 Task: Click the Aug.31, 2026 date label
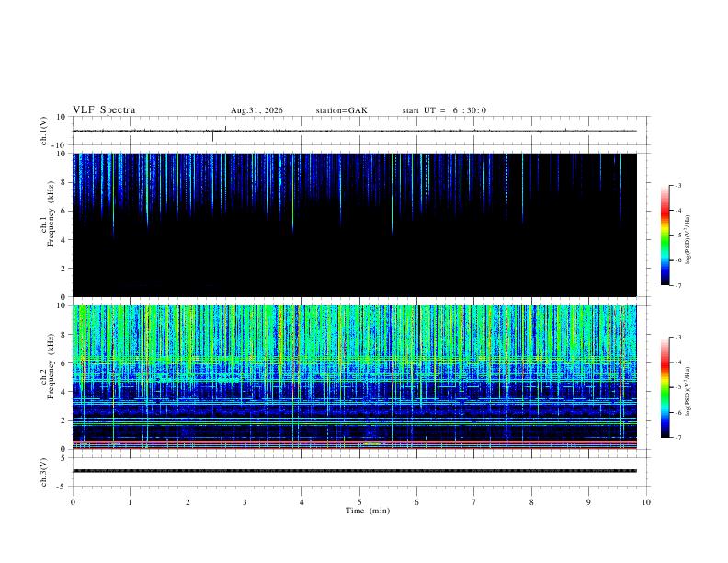[x=256, y=110]
